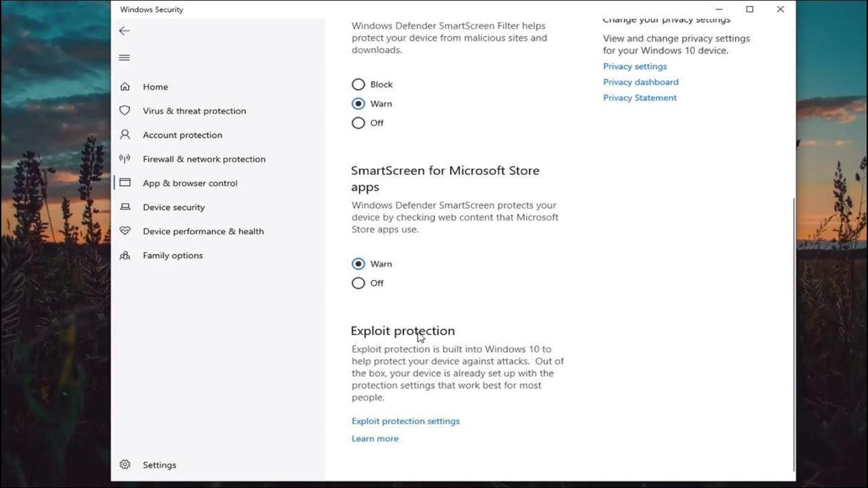Go to Account protection in sidebar
The height and width of the screenshot is (488, 868).
point(182,135)
